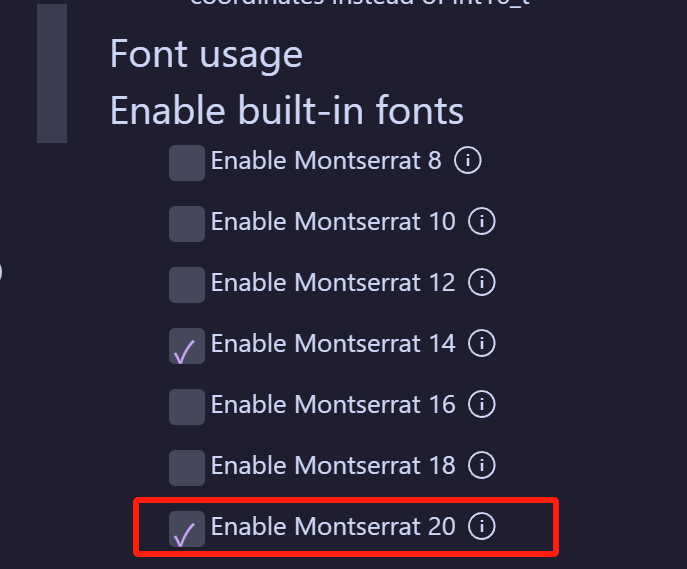Check the Montserrat 10 font checkbox
Viewport: 687px width, 569px height.
click(187, 223)
